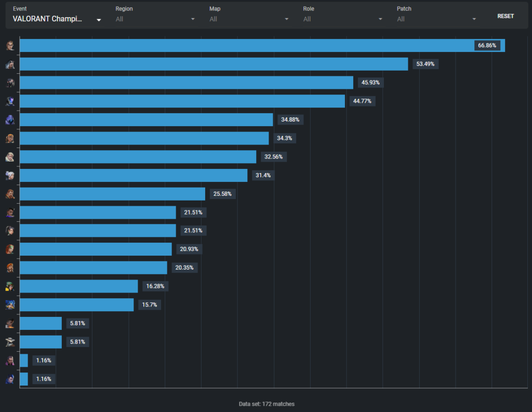Click the RESET button
This screenshot has width=532, height=412.
coord(506,16)
